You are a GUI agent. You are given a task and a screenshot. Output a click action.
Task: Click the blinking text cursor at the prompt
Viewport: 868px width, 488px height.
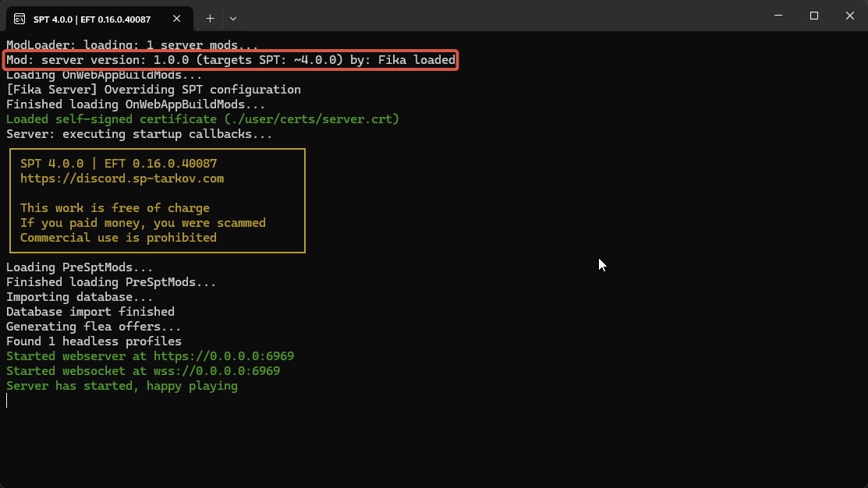point(7,401)
